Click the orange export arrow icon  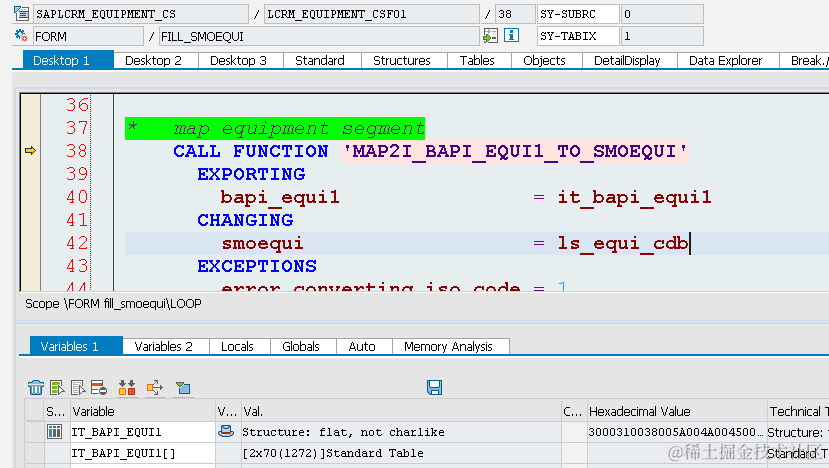(x=155, y=388)
